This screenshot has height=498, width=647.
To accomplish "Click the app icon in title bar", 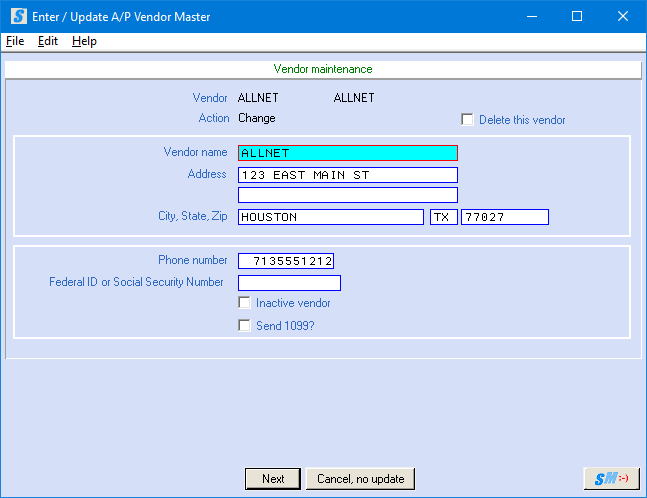I will [19, 17].
